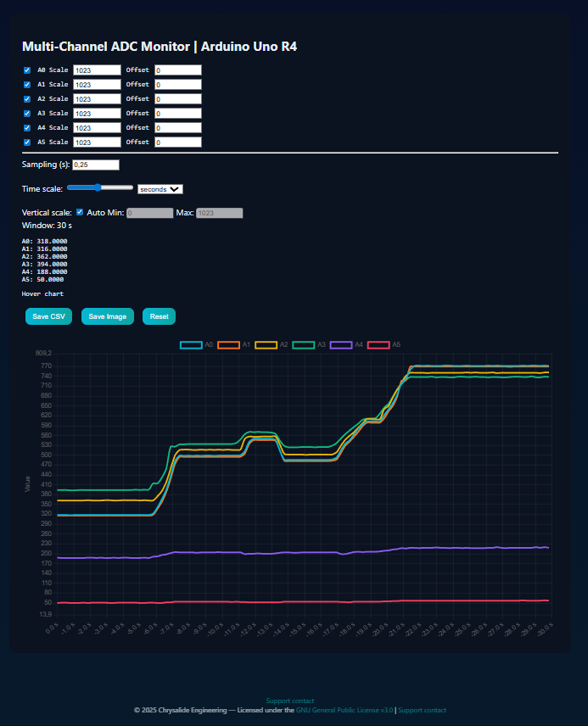The image size is (588, 726).
Task: Click the A1 Scale input field
Action: click(x=98, y=85)
